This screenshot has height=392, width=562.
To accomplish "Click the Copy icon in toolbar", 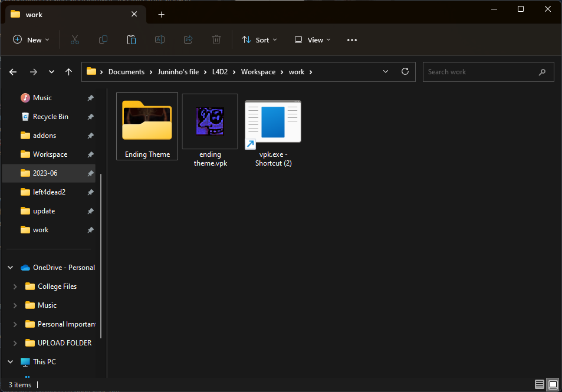I will coord(103,39).
